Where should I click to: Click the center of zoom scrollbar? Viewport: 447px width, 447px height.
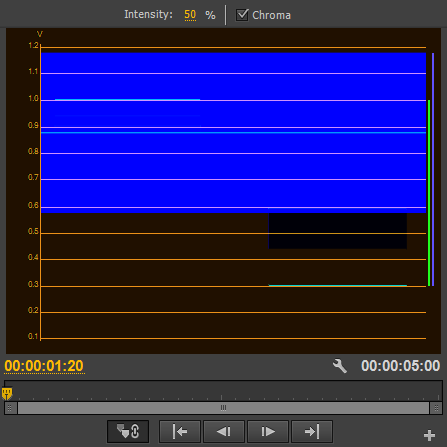[x=223, y=408]
